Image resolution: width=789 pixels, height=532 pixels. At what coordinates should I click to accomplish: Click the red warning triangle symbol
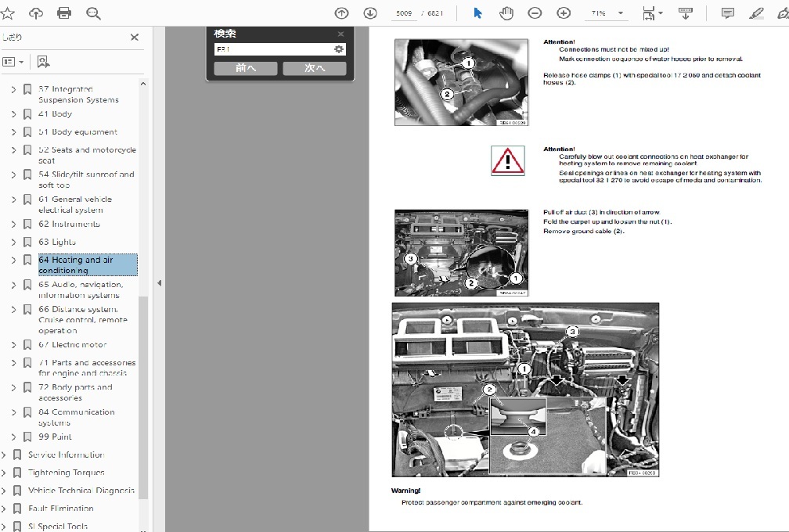pyautogui.click(x=508, y=161)
